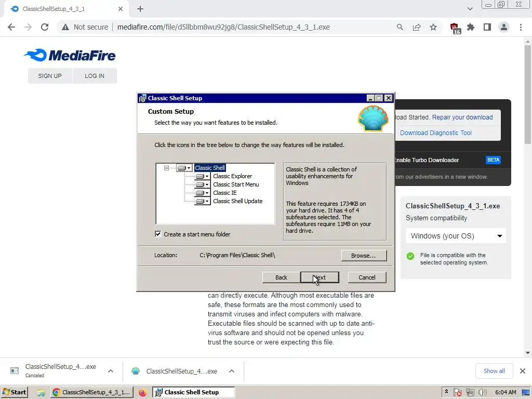Screen dimensions: 532x399
Task: Click the share page icon
Action: pyautogui.click(x=417, y=27)
